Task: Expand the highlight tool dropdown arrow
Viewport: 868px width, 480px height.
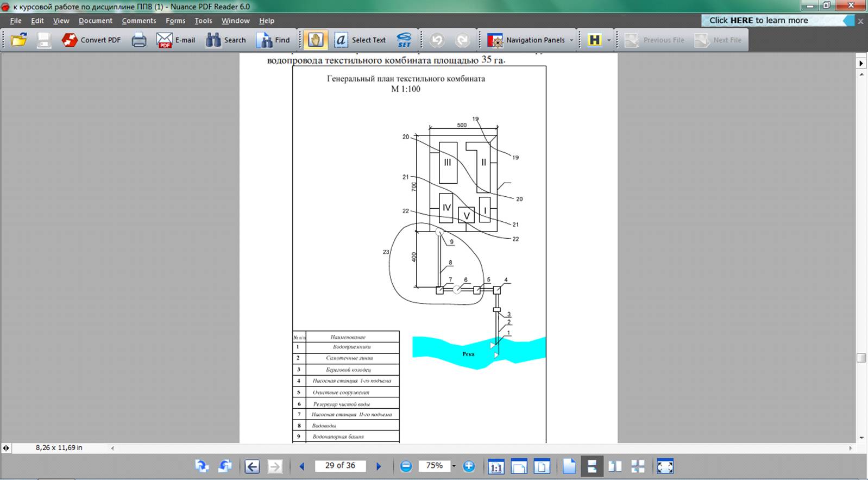Action: [609, 40]
